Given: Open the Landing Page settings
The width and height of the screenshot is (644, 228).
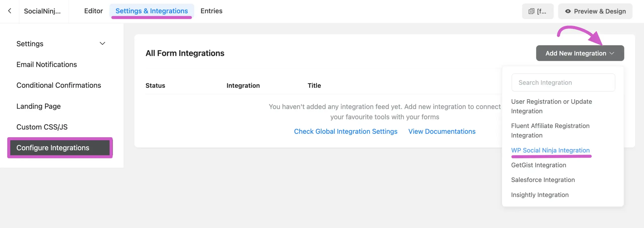Looking at the screenshot, I should coord(38,106).
